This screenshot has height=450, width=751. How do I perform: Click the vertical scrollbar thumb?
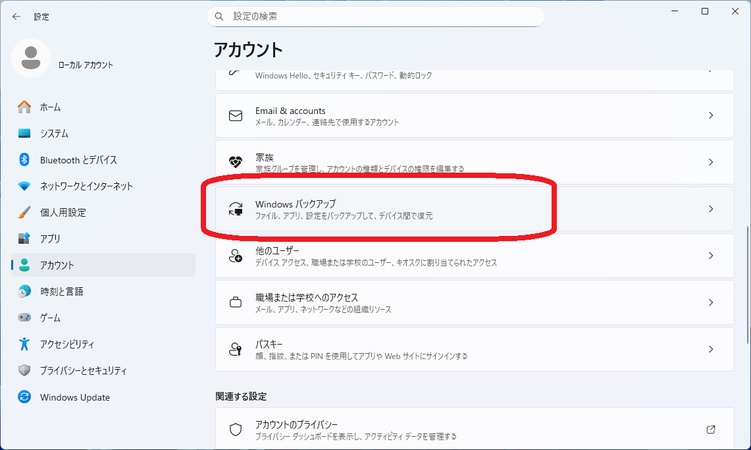747,284
